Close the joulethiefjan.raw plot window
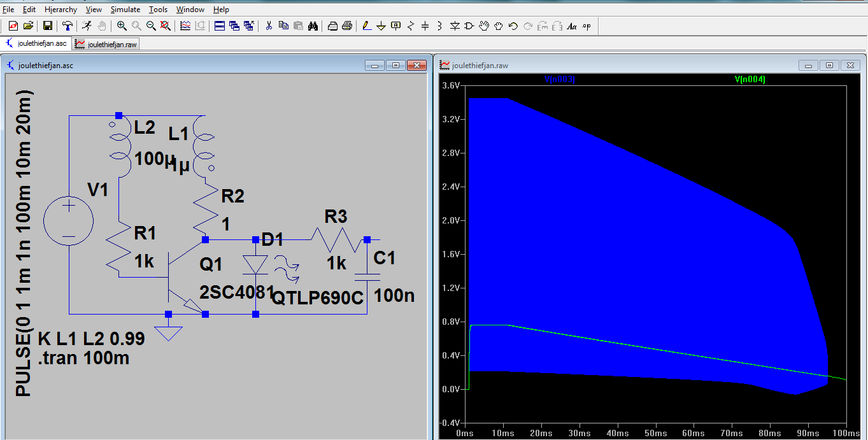868x440 pixels. [x=851, y=65]
